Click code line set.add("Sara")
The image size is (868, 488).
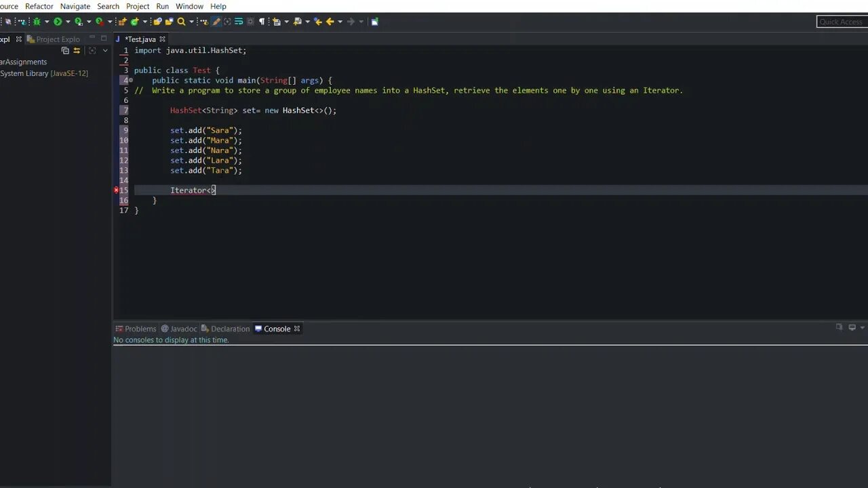pos(206,130)
